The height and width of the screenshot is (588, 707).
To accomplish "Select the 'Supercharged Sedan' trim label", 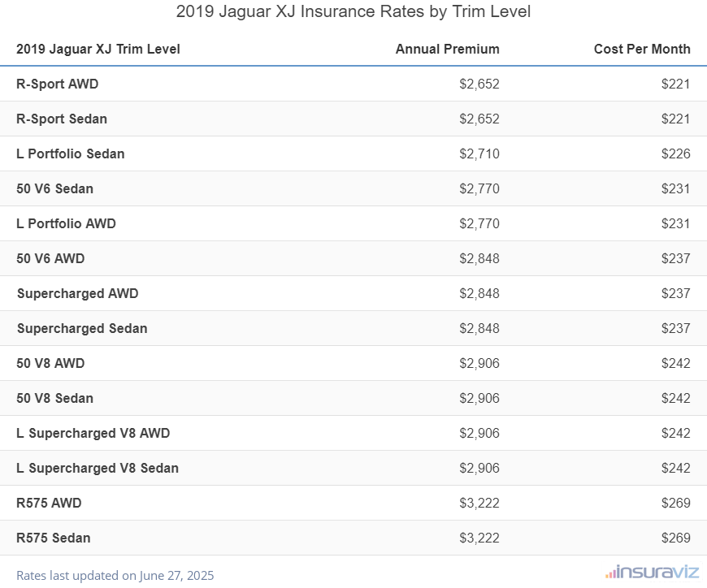I will (82, 328).
